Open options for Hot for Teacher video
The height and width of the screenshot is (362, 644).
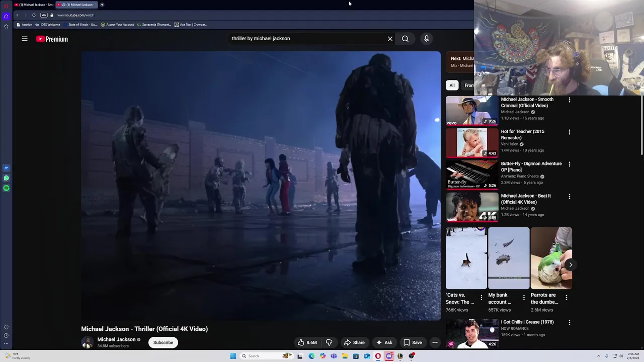pos(570,132)
